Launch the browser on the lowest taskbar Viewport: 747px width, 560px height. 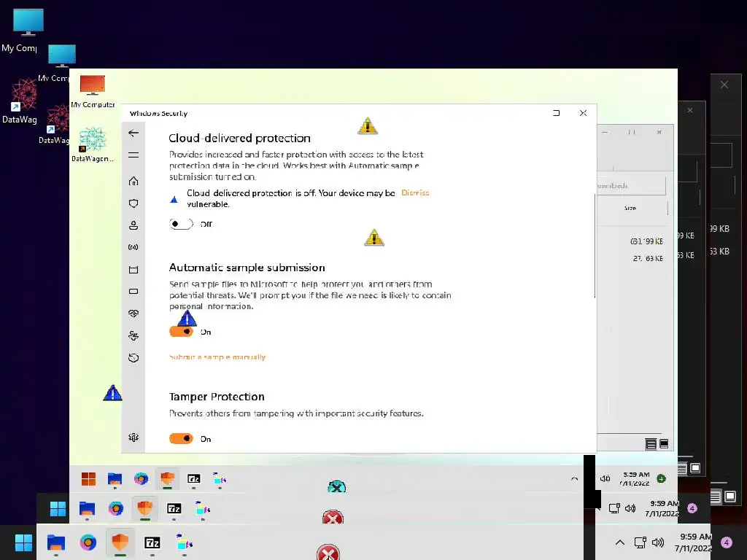point(88,542)
